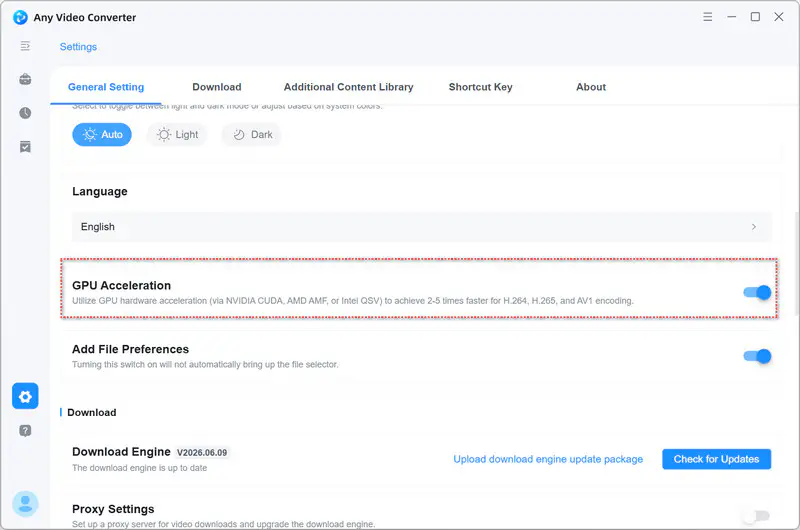Switch to the General Setting tab
Screen dimensions: 800x530
(106, 87)
